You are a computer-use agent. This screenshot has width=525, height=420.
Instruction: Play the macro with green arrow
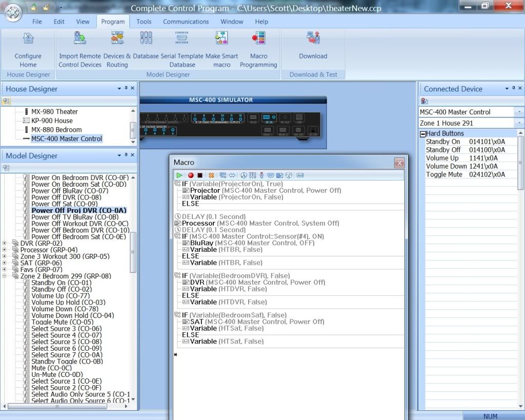(179, 175)
